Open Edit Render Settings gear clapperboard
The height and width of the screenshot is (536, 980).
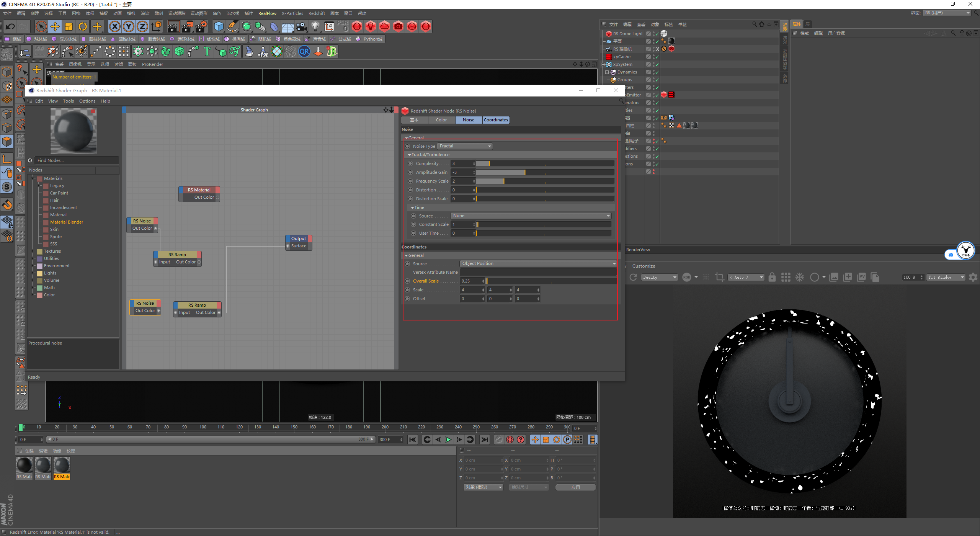(201, 26)
